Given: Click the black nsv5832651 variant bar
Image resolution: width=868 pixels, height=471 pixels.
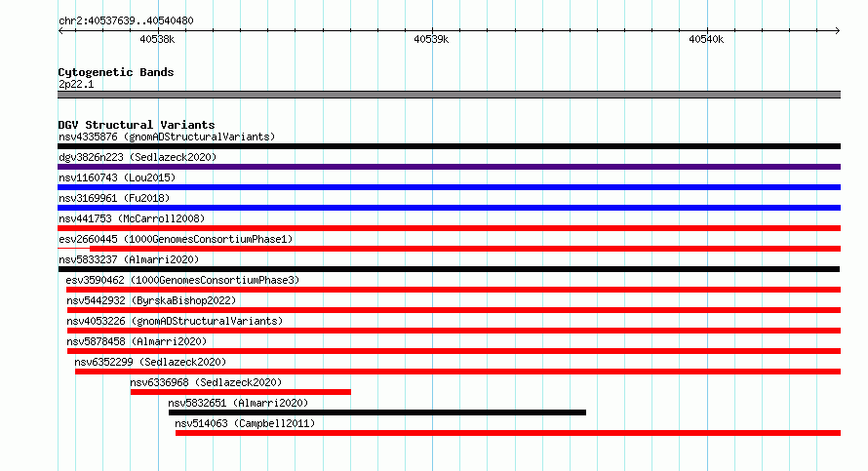Looking at the screenshot, I should click(x=377, y=412).
